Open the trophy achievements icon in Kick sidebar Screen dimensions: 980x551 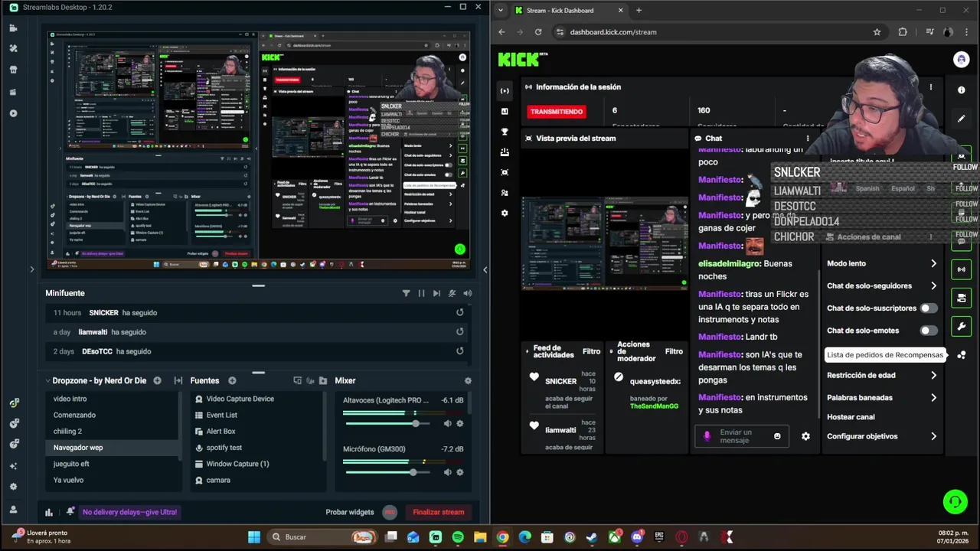tap(505, 132)
